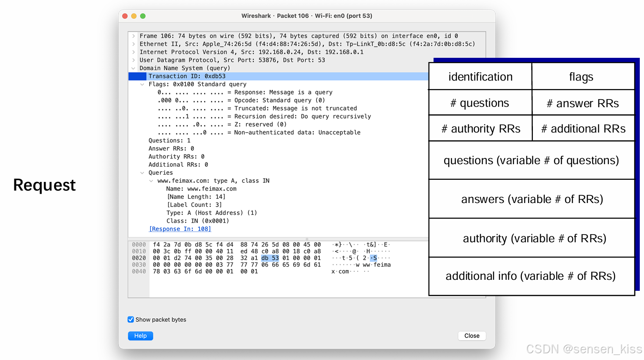Open the Response In: 108 link
This screenshot has width=644, height=360.
click(180, 229)
